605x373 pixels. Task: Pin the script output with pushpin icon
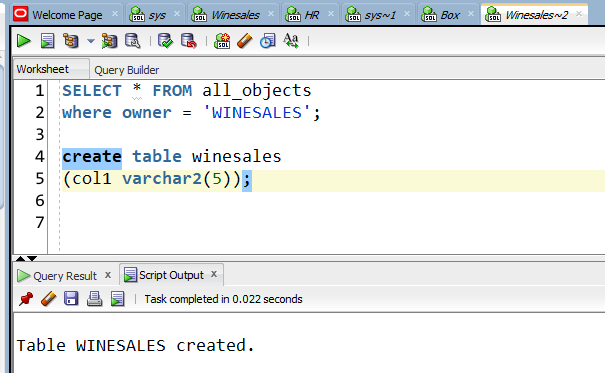(x=26, y=299)
